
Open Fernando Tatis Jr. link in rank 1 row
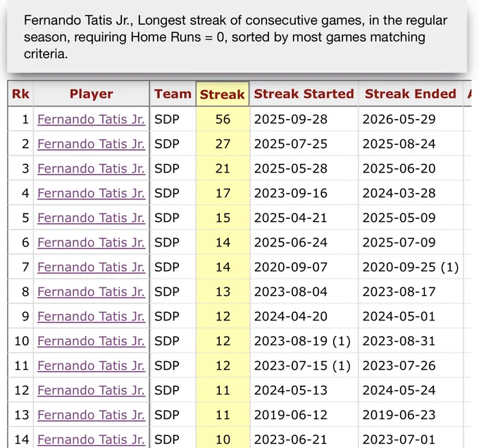(91, 119)
